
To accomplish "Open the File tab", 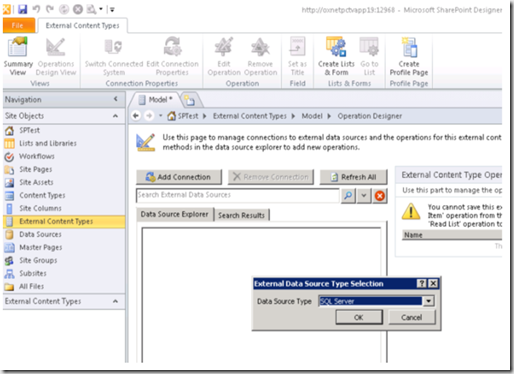I will pos(18,25).
